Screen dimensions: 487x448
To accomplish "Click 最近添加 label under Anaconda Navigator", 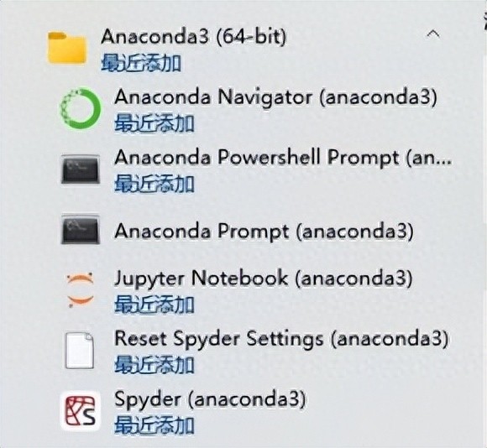I will tap(154, 123).
